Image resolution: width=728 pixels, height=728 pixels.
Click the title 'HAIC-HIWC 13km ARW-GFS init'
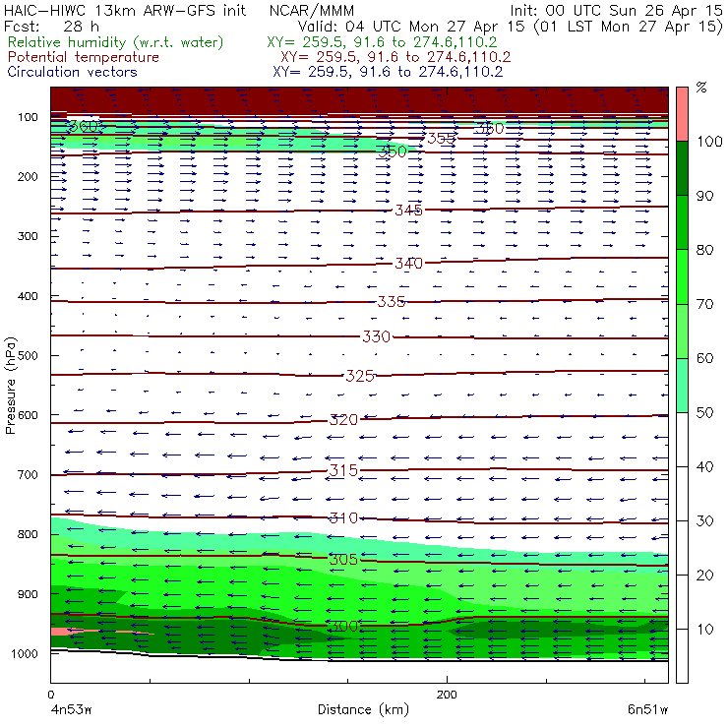(x=125, y=10)
